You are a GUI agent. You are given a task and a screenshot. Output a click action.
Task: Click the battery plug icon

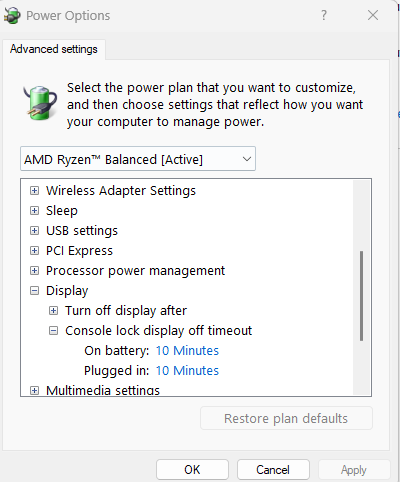coord(40,102)
